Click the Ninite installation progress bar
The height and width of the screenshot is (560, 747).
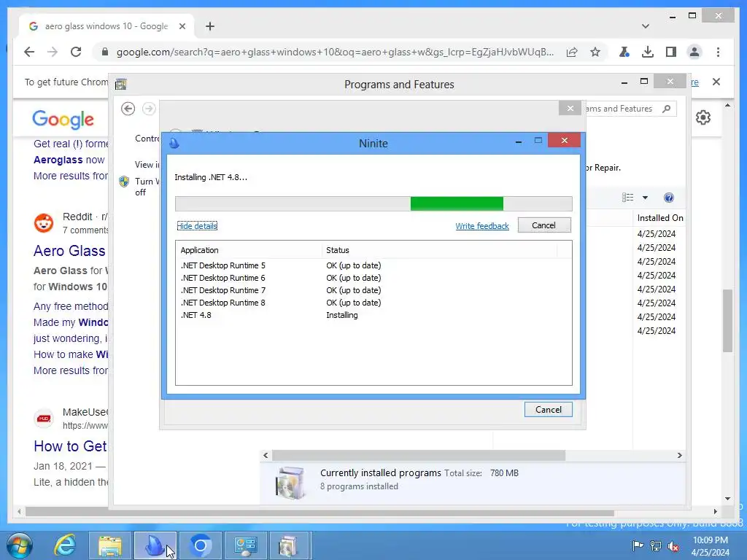point(373,203)
